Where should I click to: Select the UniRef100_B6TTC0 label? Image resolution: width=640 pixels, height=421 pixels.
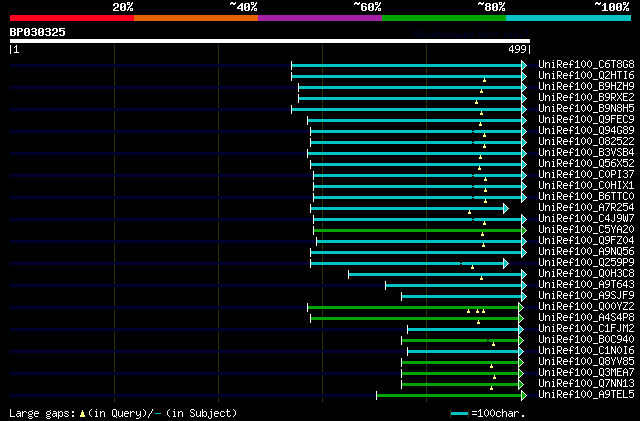[x=586, y=197]
